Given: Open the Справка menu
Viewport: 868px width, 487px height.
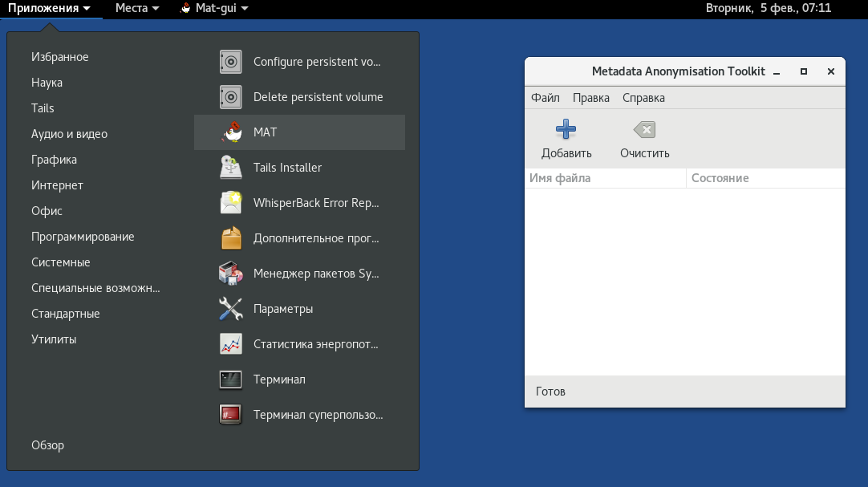Looking at the screenshot, I should (643, 98).
